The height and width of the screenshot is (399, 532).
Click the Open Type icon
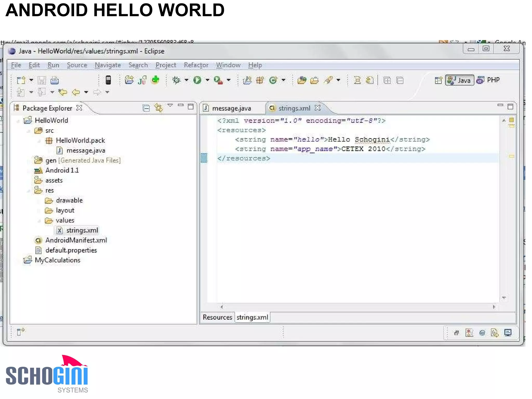302,80
